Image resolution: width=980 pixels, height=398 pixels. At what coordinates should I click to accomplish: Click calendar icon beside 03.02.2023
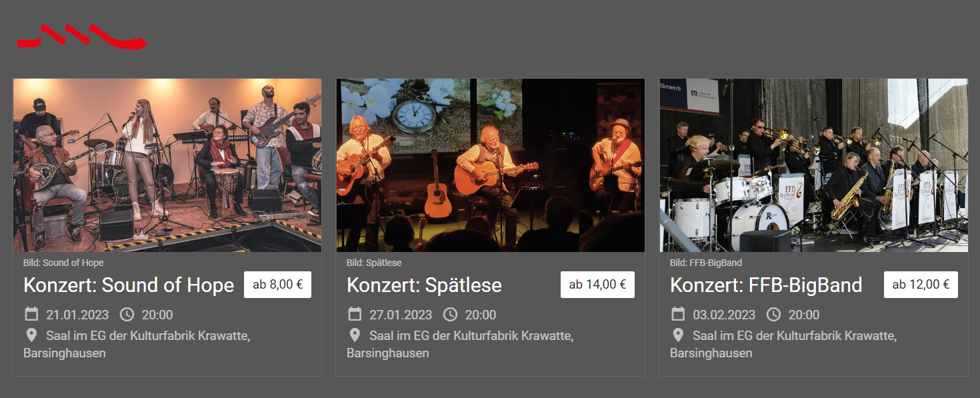(x=678, y=315)
